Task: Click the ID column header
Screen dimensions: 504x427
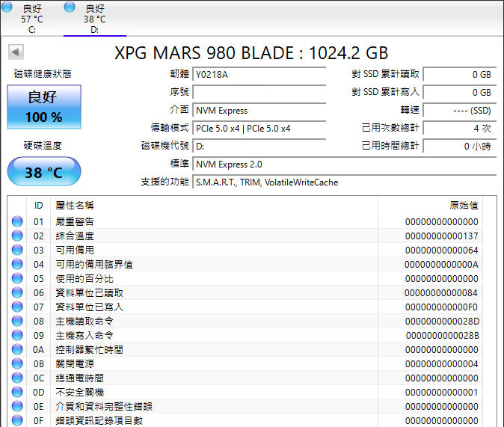Action: pos(39,205)
